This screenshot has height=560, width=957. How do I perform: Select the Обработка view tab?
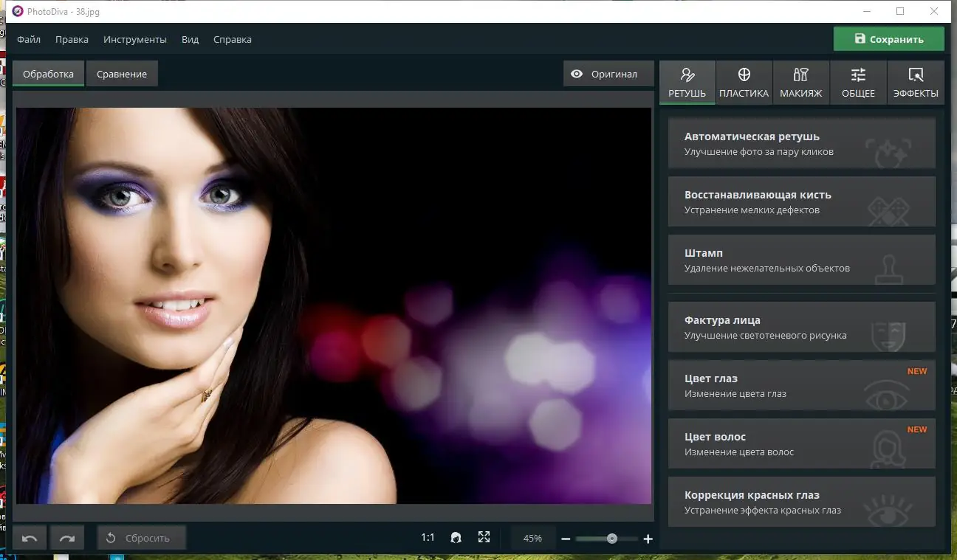point(48,74)
